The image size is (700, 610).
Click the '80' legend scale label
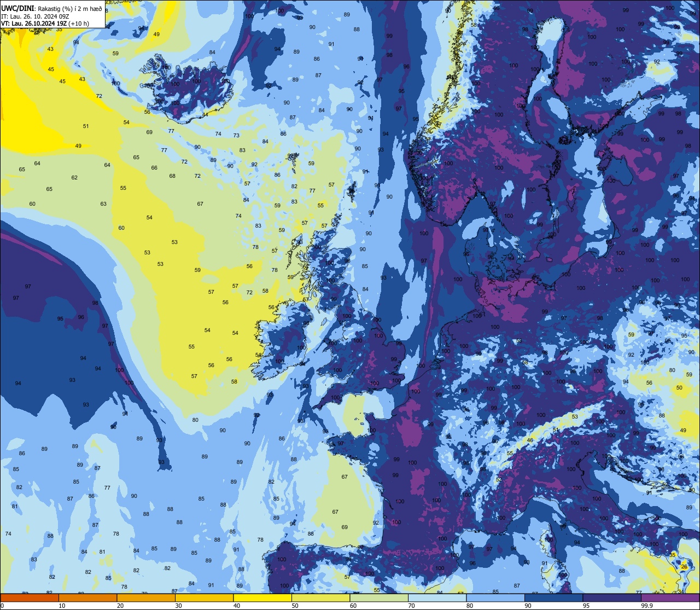pos(470,606)
